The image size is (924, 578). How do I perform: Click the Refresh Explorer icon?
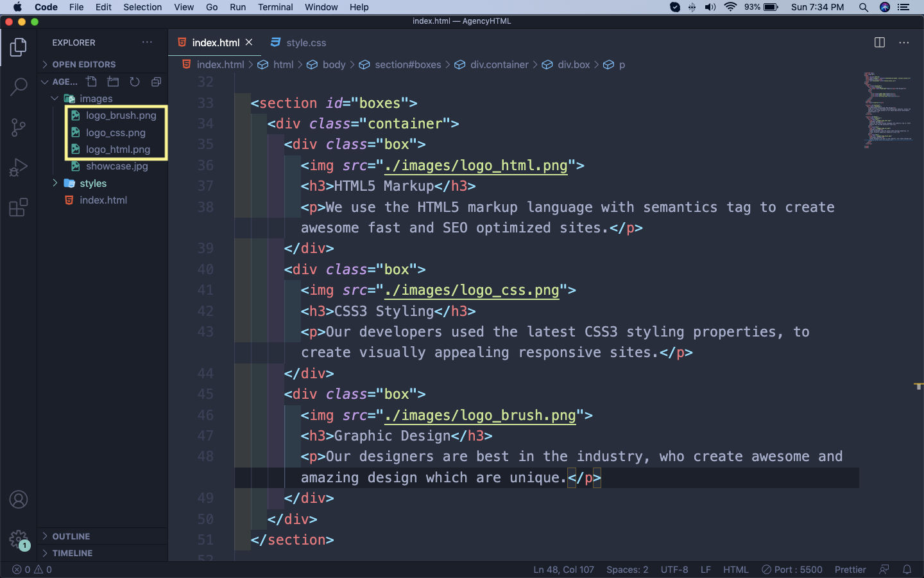click(x=135, y=82)
